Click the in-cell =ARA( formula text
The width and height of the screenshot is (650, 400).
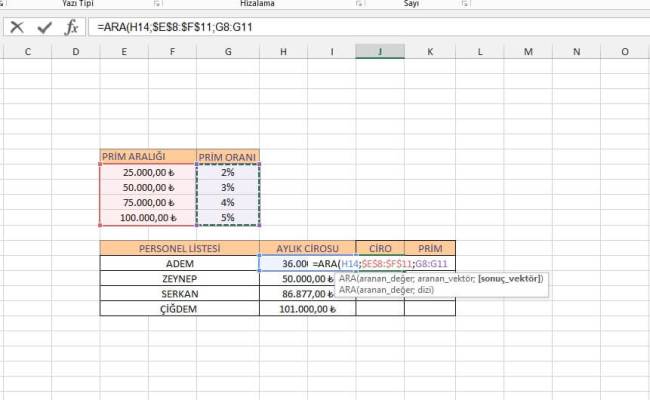tap(380, 264)
